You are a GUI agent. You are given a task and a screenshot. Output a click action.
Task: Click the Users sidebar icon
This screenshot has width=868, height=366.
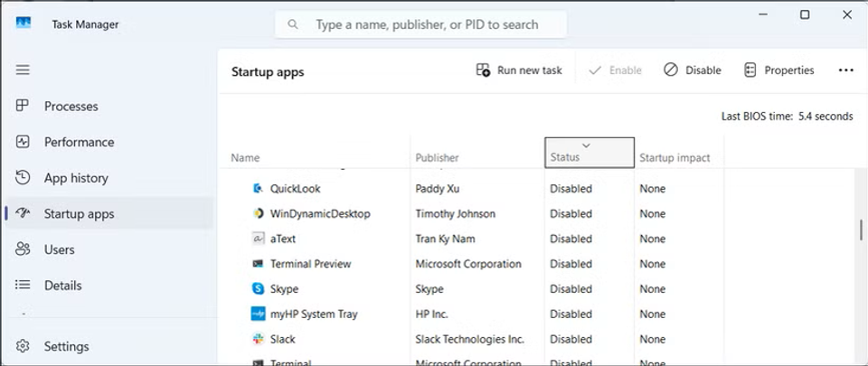pyautogui.click(x=22, y=249)
